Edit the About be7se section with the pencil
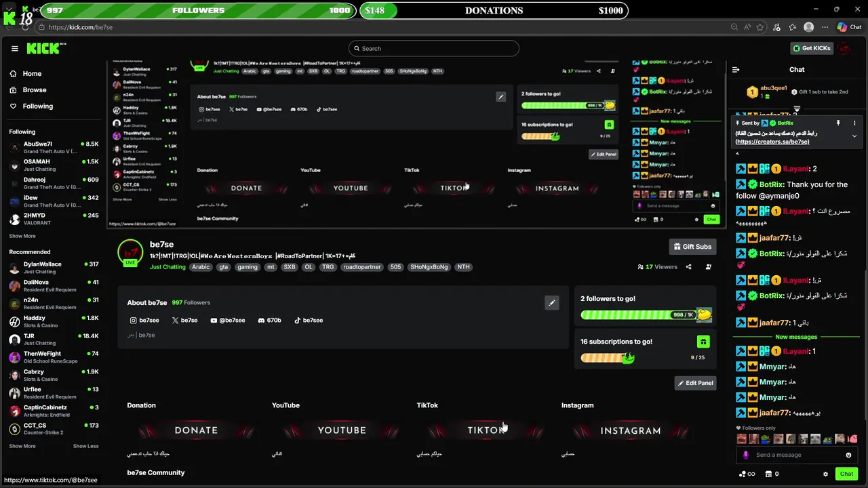The height and width of the screenshot is (488, 868). [x=552, y=303]
